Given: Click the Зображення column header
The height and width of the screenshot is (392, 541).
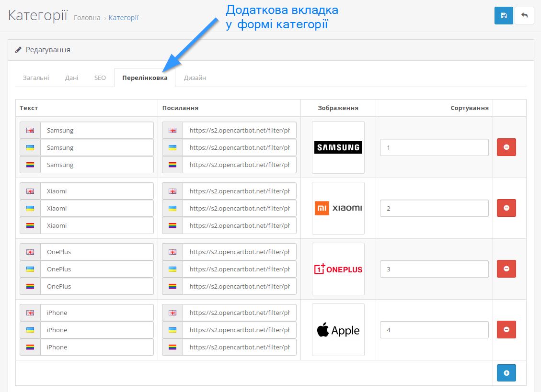Looking at the screenshot, I should click(338, 108).
